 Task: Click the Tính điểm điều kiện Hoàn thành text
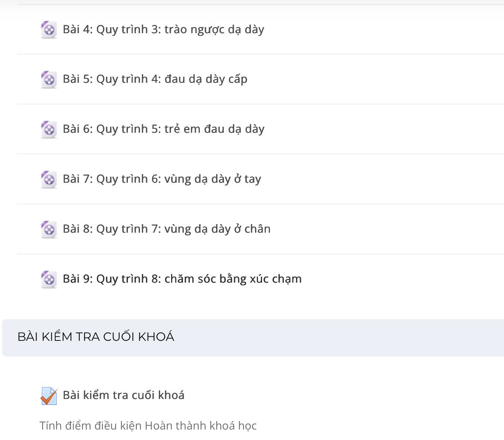point(148,426)
